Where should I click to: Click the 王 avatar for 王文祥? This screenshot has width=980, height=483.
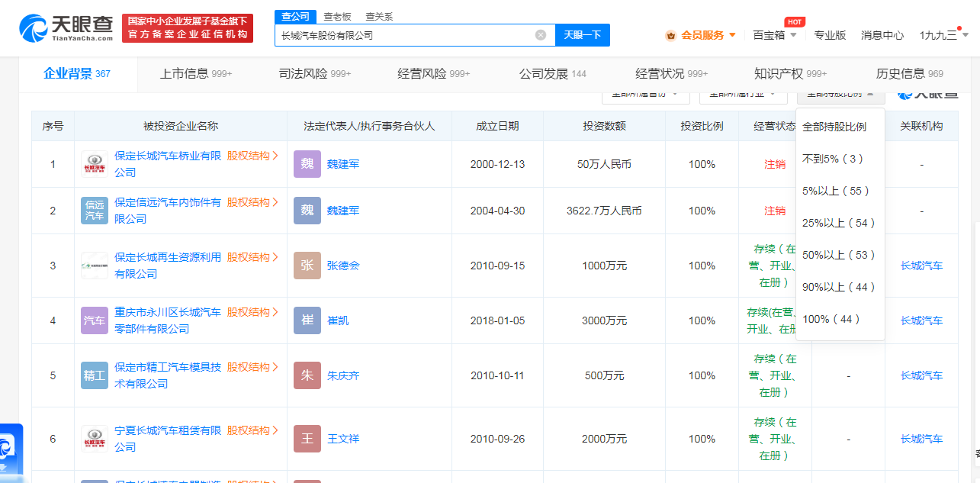(x=307, y=439)
